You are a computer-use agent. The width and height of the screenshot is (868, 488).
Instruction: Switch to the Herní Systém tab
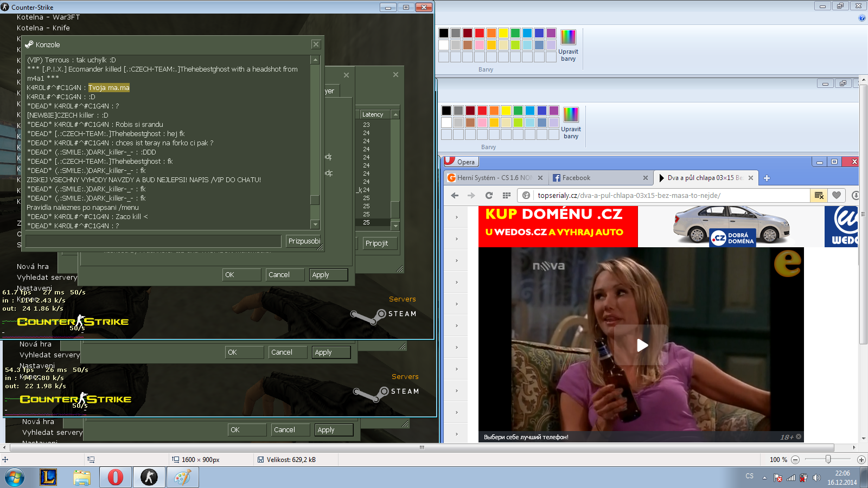coord(491,178)
